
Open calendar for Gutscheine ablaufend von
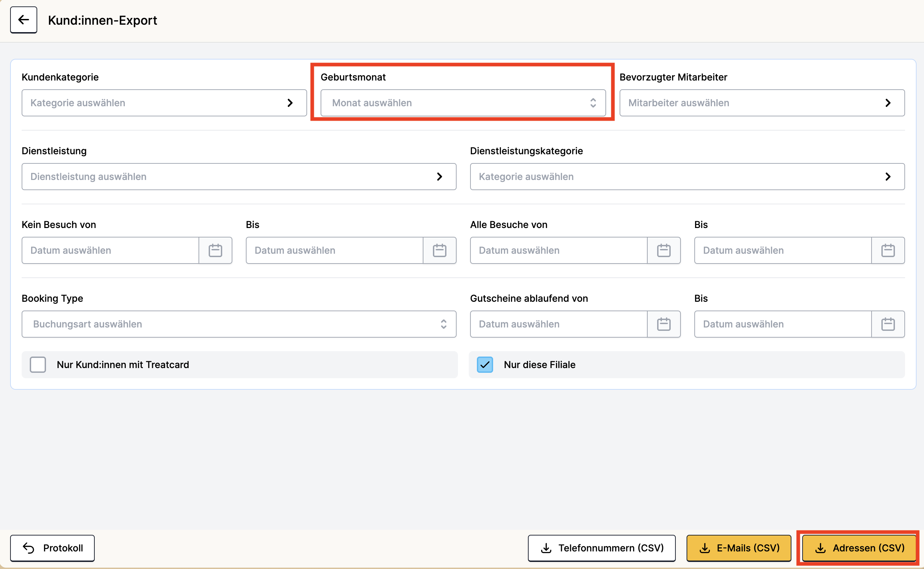coord(664,324)
